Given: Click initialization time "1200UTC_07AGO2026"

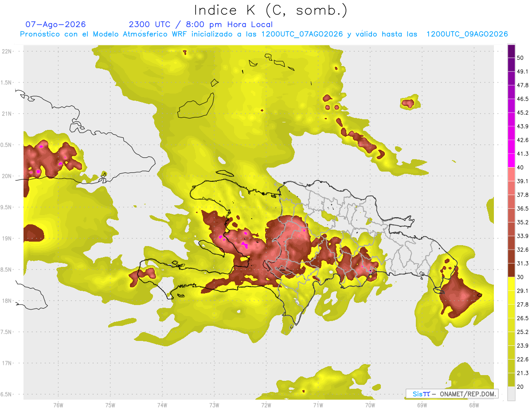Looking at the screenshot, I should click(302, 34).
